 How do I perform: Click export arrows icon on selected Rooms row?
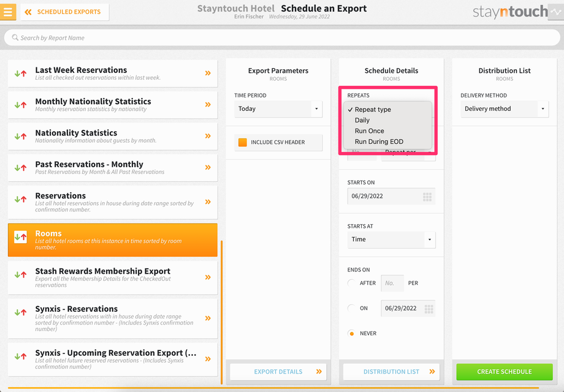pos(20,237)
